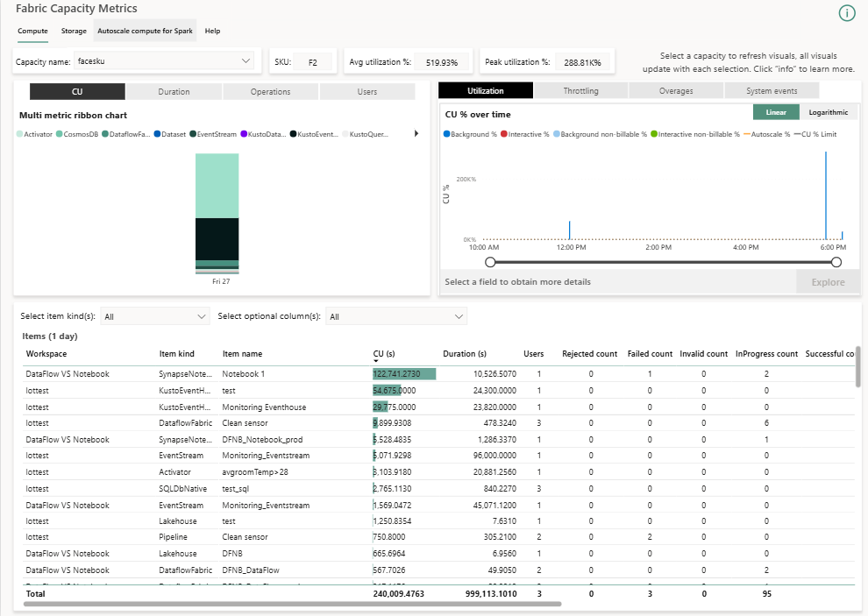Sort by Rejected count column header
868x616 pixels.
point(589,354)
